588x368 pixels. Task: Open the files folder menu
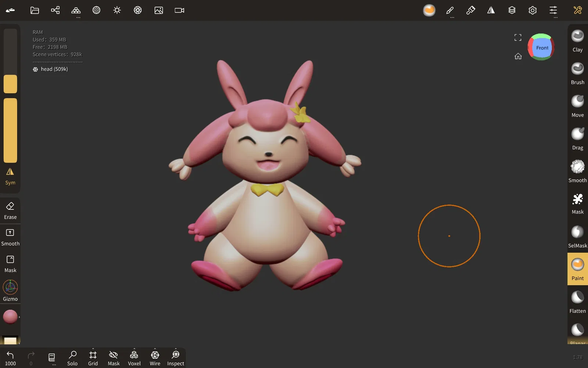coord(35,10)
